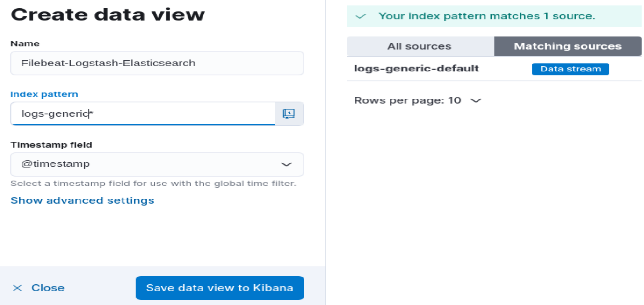Switch to the All sources tab
This screenshot has width=644, height=305.
420,46
